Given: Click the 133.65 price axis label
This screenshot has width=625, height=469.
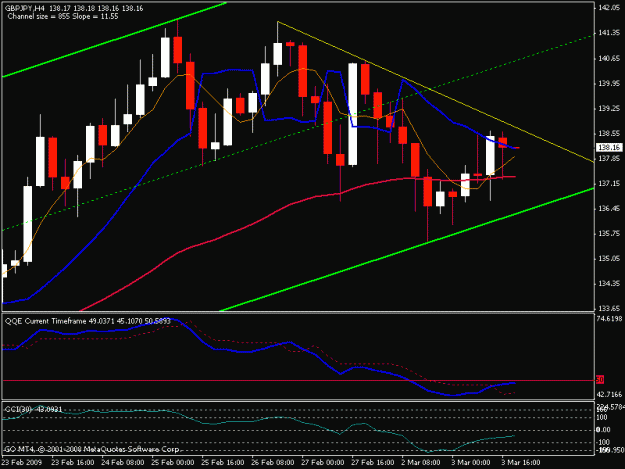Looking at the screenshot, I should [609, 308].
